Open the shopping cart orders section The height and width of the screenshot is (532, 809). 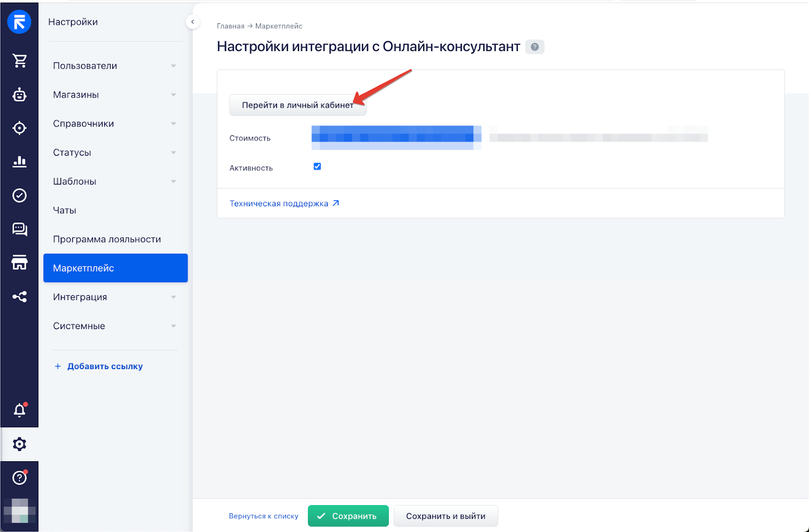[x=20, y=61]
